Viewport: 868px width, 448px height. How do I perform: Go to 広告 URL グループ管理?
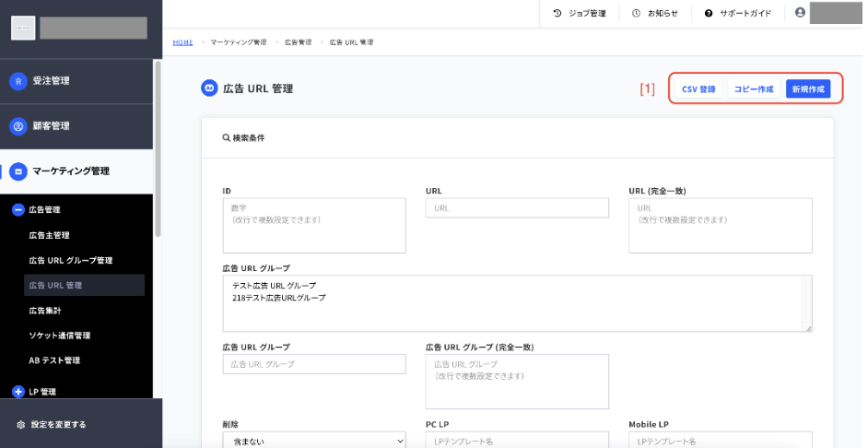coord(71,260)
